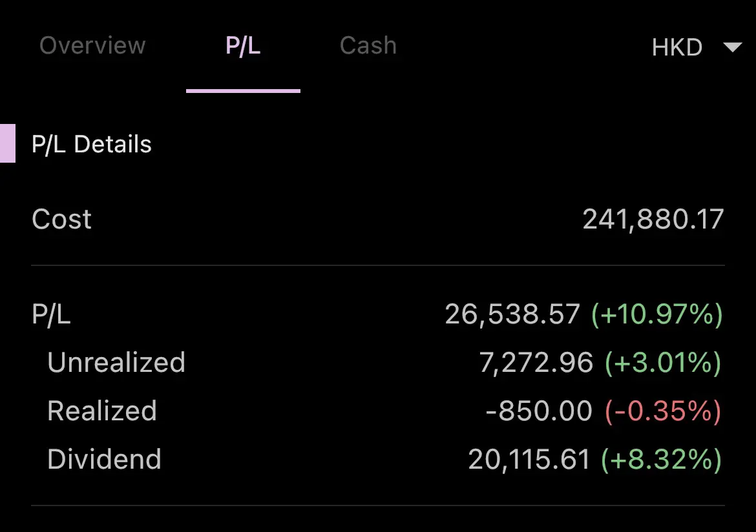756x532 pixels.
Task: Click the P/L row label
Action: tap(51, 314)
